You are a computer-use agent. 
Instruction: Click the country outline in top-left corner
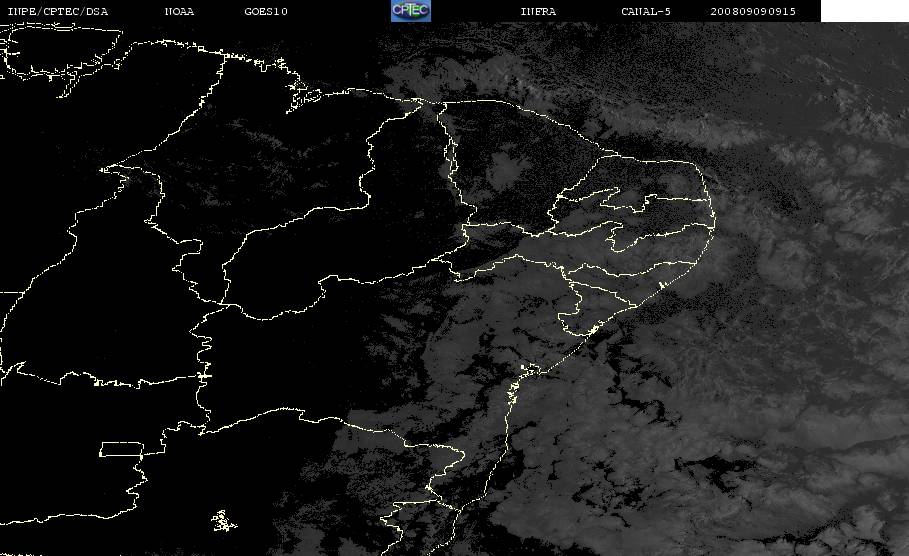coord(61,51)
